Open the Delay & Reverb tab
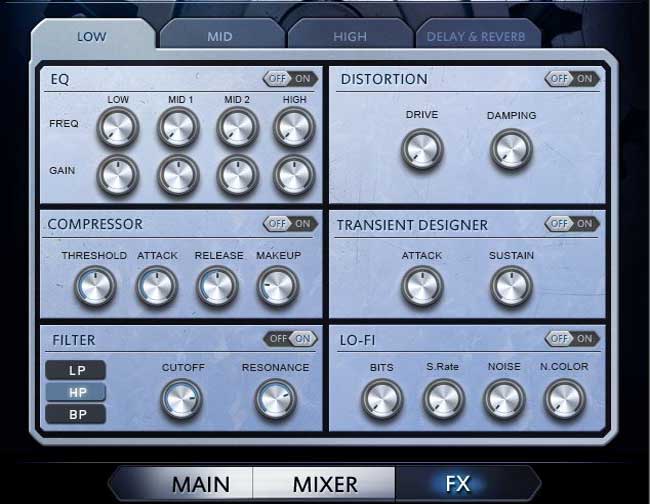 [x=478, y=38]
